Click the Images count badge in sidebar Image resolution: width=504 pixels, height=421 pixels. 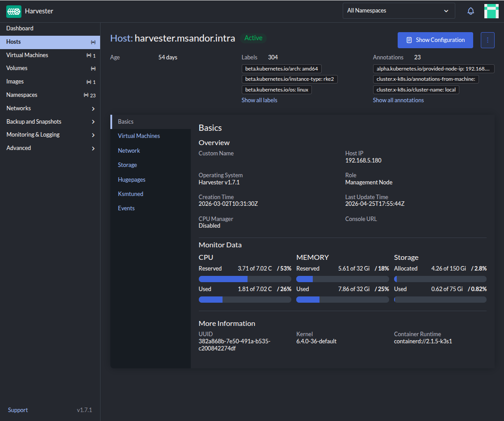(91, 82)
